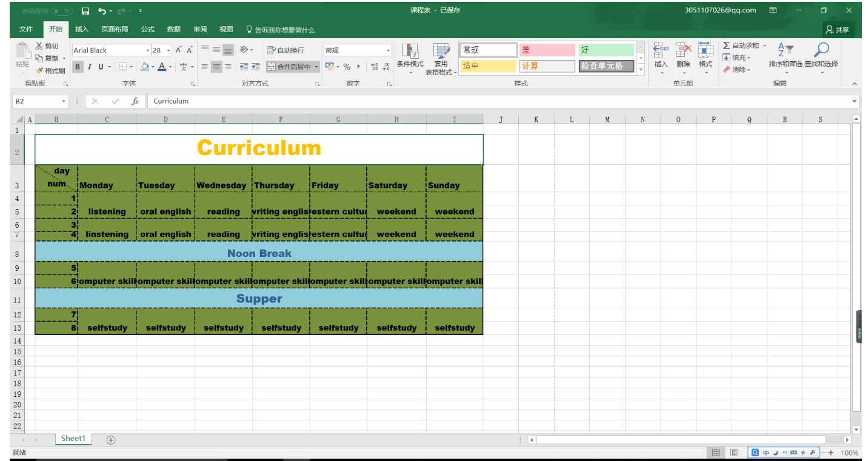Switch to the View (视图) tab
This screenshot has height=461, width=868.
(x=226, y=29)
